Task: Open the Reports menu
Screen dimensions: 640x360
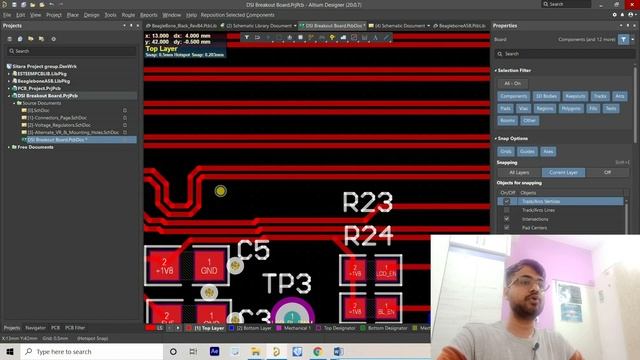Action: pyautogui.click(x=149, y=15)
